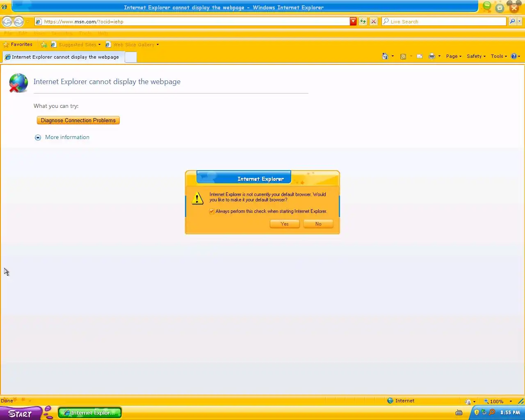Print the page with the printer icon
This screenshot has width=525, height=420.
click(431, 57)
